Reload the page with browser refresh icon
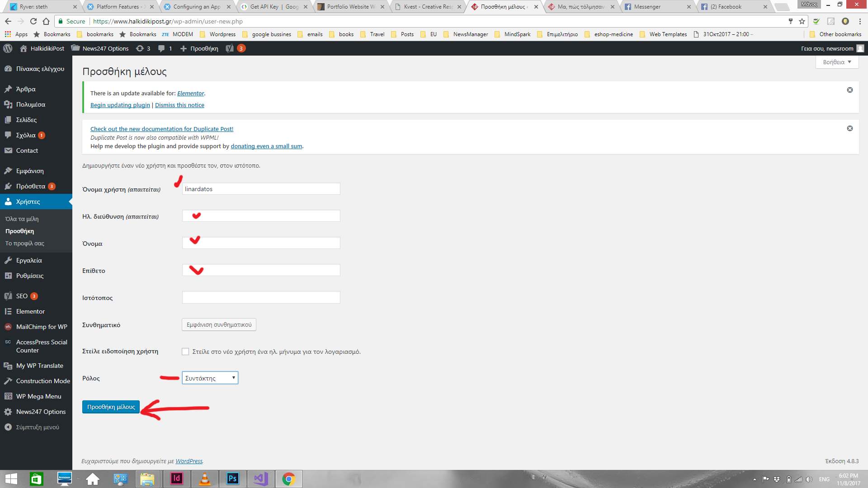Viewport: 868px width, 488px height. click(x=33, y=21)
